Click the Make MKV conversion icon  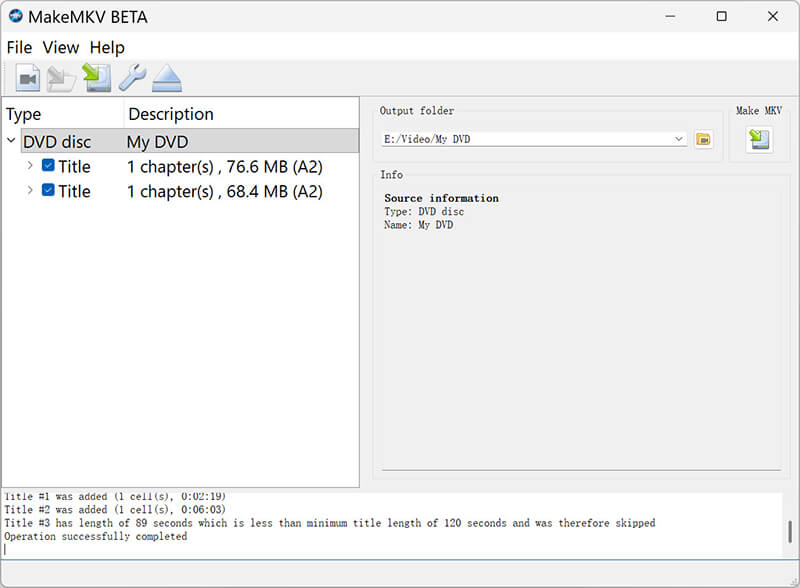759,140
